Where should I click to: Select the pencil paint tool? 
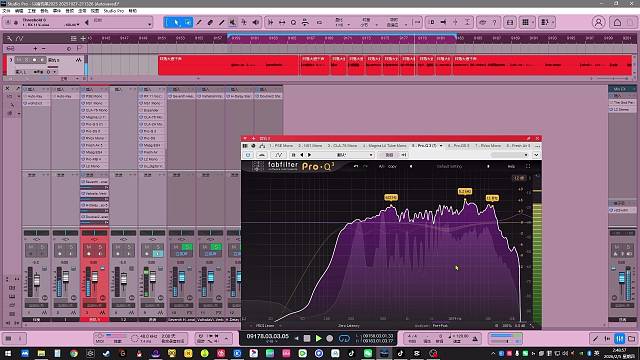[x=199, y=22]
